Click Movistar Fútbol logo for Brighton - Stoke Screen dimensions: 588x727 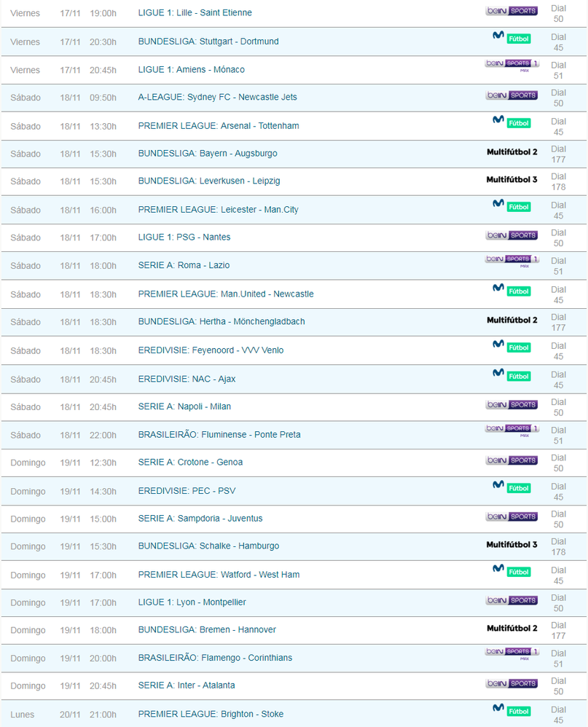click(x=512, y=710)
